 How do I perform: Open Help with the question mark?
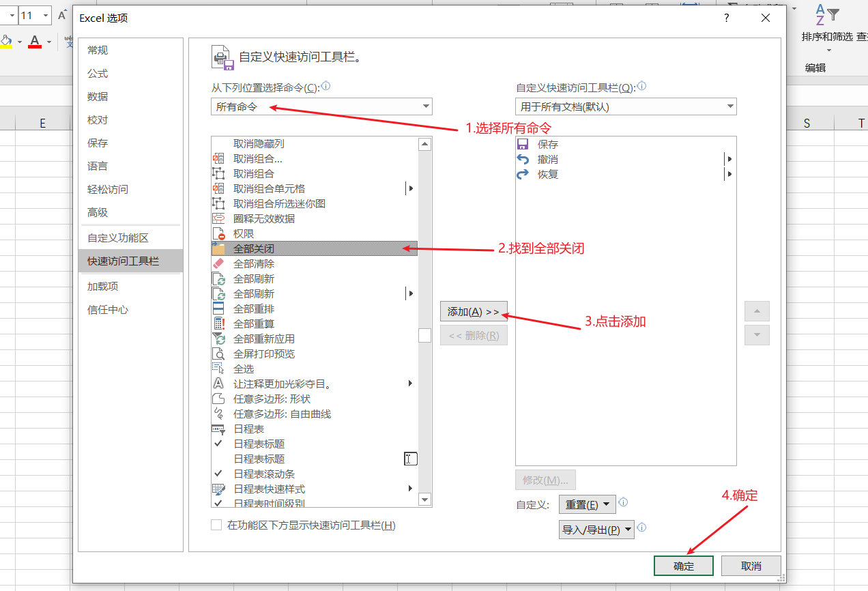point(727,18)
